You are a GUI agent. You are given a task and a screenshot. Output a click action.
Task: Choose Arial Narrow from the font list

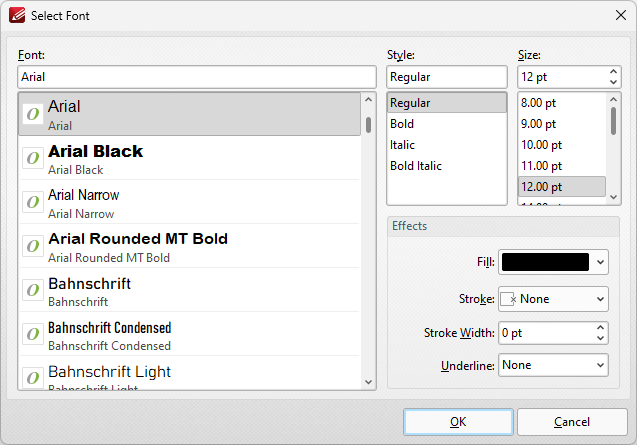coord(189,202)
